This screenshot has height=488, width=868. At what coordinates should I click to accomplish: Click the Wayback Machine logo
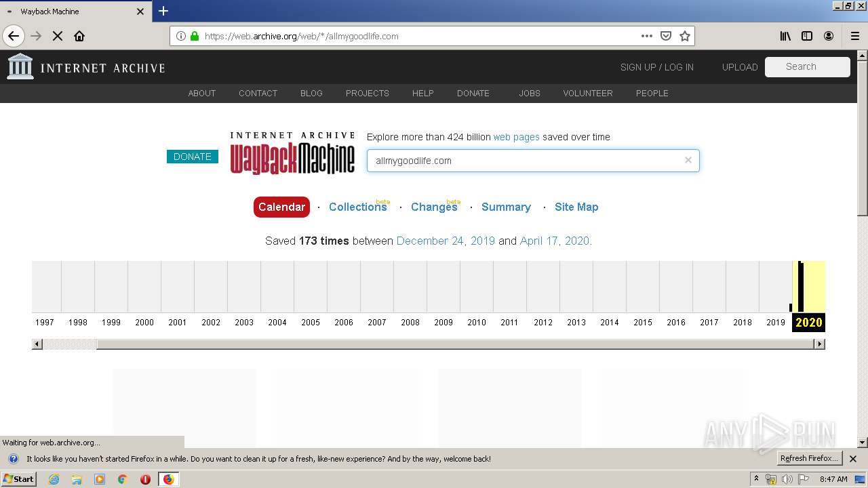(x=292, y=152)
